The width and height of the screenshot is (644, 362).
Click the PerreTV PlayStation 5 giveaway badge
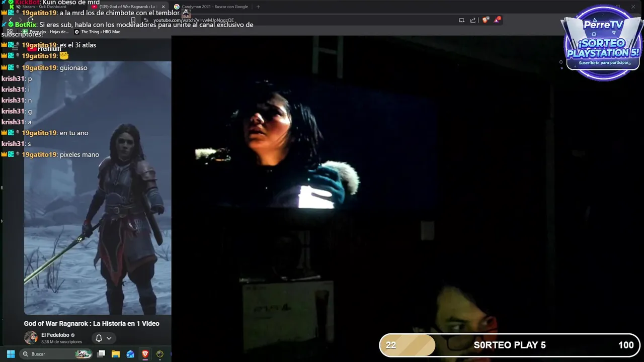click(603, 42)
